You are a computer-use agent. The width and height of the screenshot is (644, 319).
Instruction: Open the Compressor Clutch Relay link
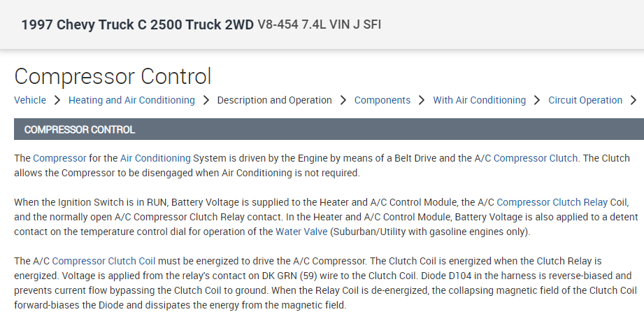pyautogui.click(x=552, y=202)
